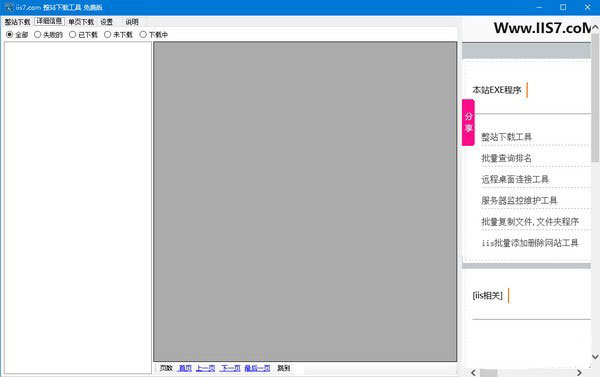The image size is (600, 377).
Task: Click the app icon in title bar
Action: [x=9, y=7]
